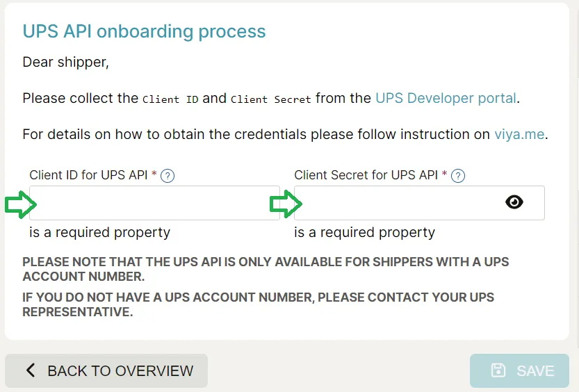This screenshot has width=579, height=392.
Task: Go back with the BACK TO OVERVIEW button
Action: point(106,370)
